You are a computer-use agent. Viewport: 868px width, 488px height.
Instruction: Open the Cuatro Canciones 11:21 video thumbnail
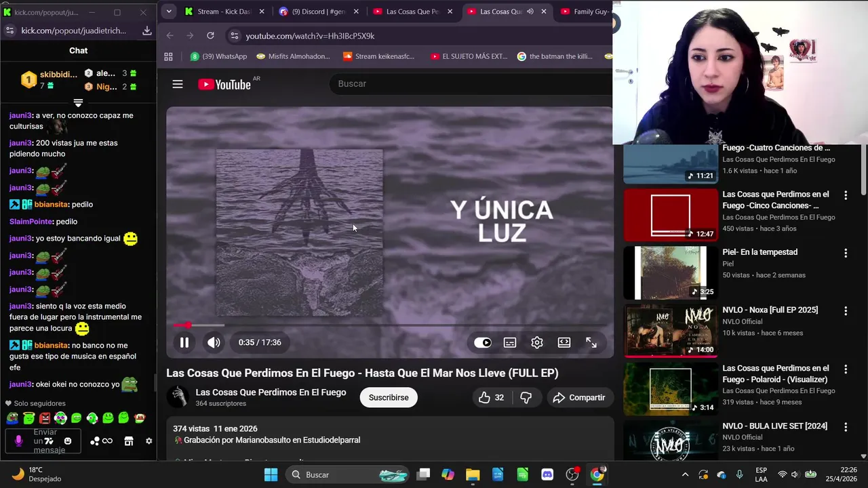(x=671, y=163)
